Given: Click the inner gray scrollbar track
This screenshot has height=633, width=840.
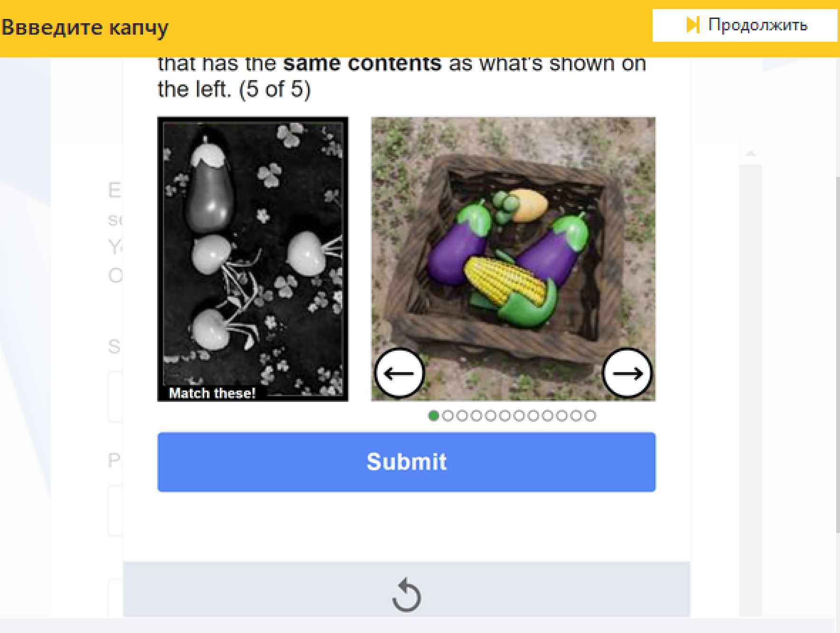Looking at the screenshot, I should [x=750, y=380].
